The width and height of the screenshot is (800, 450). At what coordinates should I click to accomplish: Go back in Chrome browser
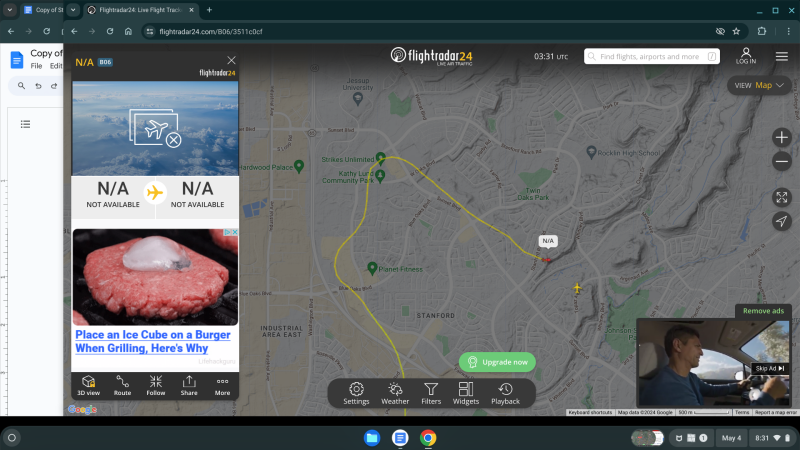tap(74, 31)
